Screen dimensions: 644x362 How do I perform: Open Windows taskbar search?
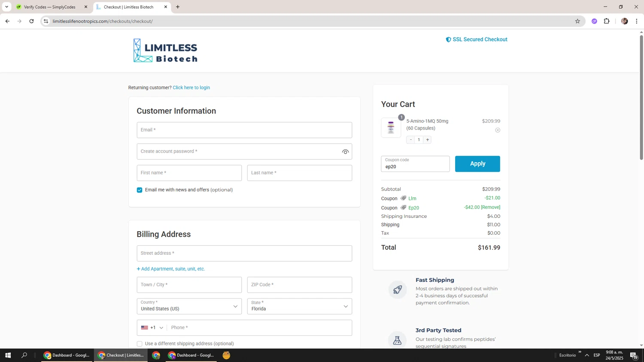(x=24, y=355)
